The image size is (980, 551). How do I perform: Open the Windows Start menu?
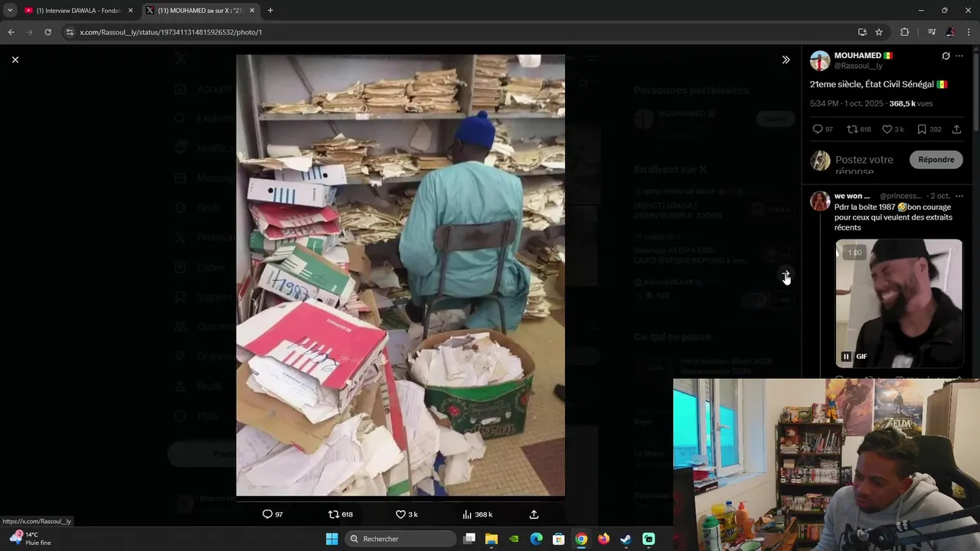[x=332, y=539]
